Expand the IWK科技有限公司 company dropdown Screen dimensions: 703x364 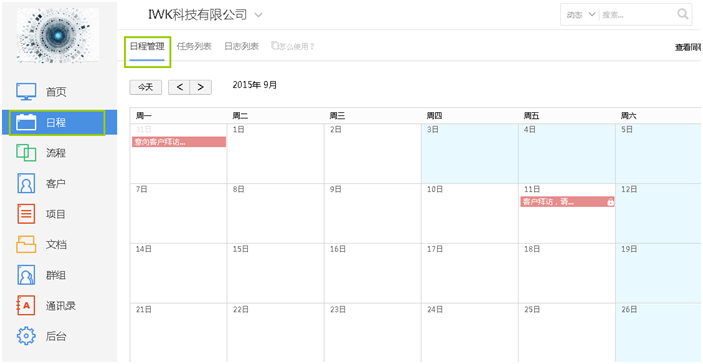[x=258, y=15]
